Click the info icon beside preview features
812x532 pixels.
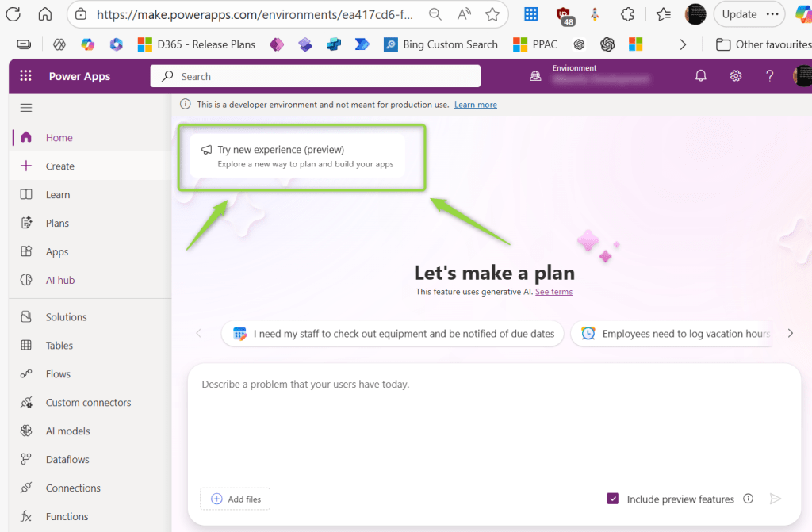point(748,499)
